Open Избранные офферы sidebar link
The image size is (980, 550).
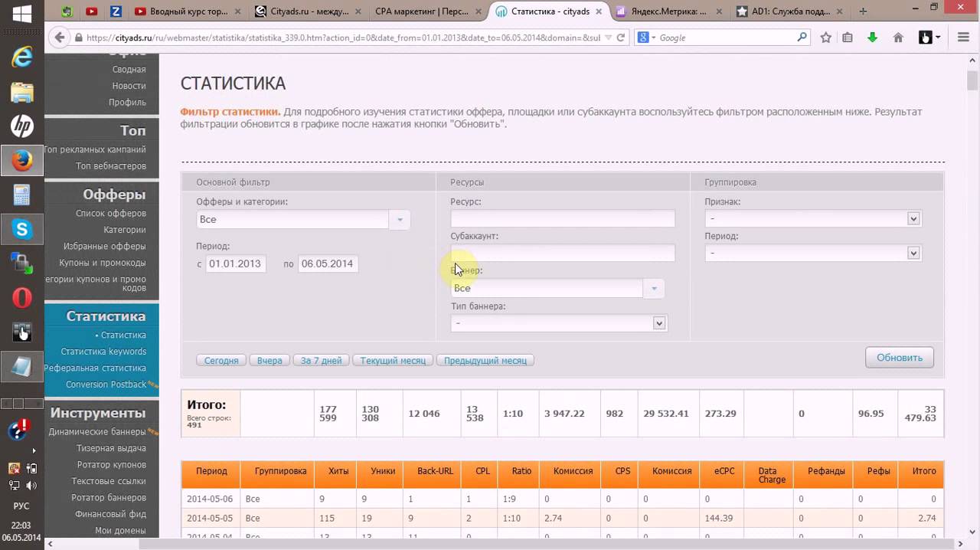pyautogui.click(x=105, y=247)
